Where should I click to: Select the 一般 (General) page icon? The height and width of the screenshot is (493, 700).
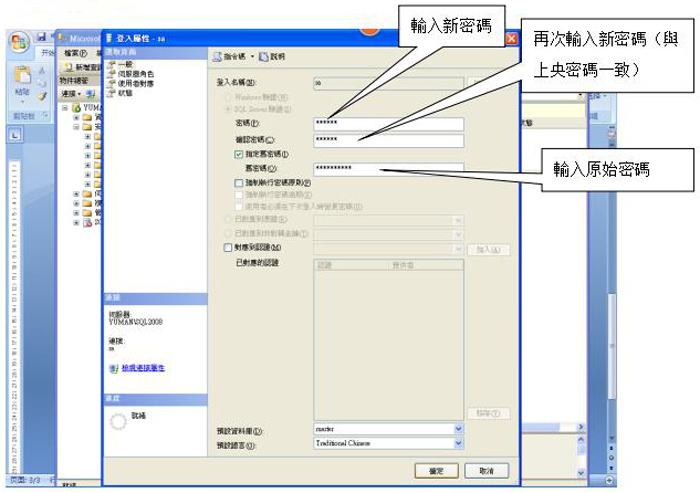pos(112,65)
